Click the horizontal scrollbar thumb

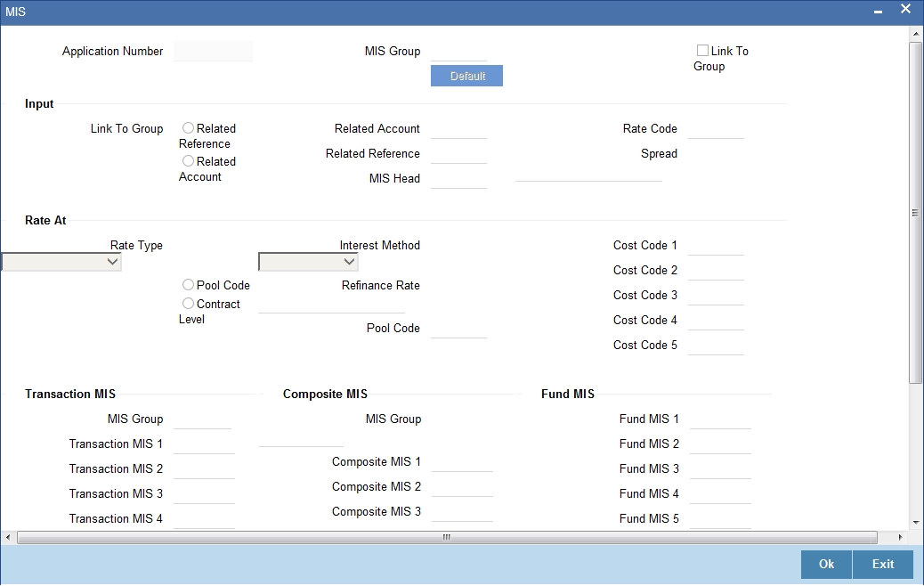447,537
